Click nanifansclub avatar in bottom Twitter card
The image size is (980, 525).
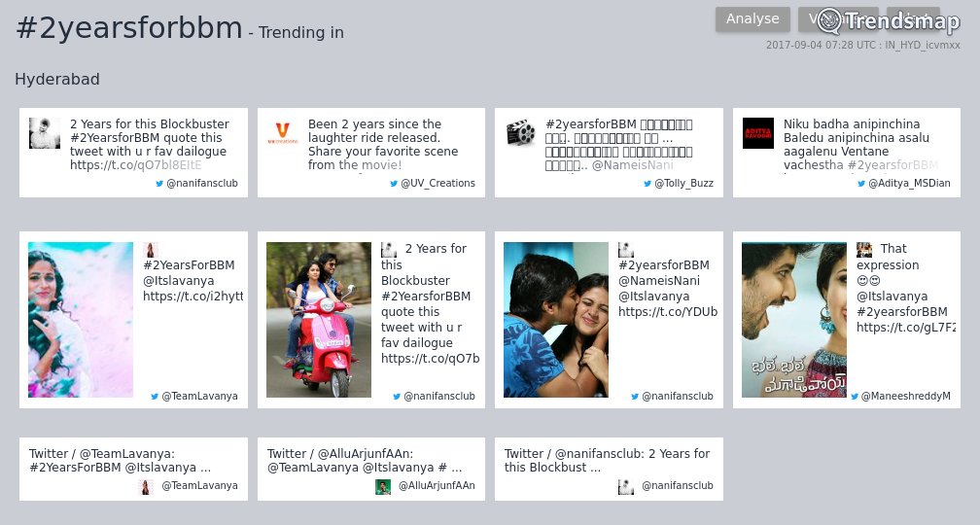coord(626,487)
